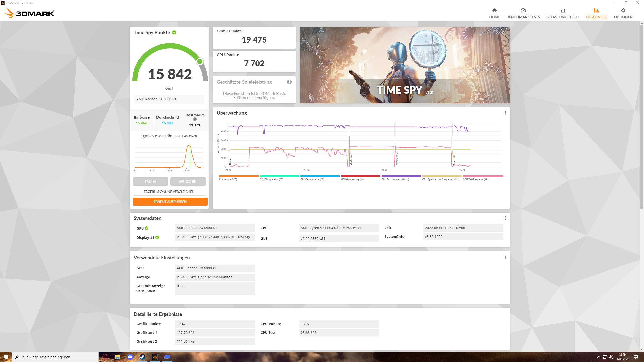Screen dimensions: 644x362
Task: Open Verwendete Einstellungen three-dot menu
Action: coord(505,258)
